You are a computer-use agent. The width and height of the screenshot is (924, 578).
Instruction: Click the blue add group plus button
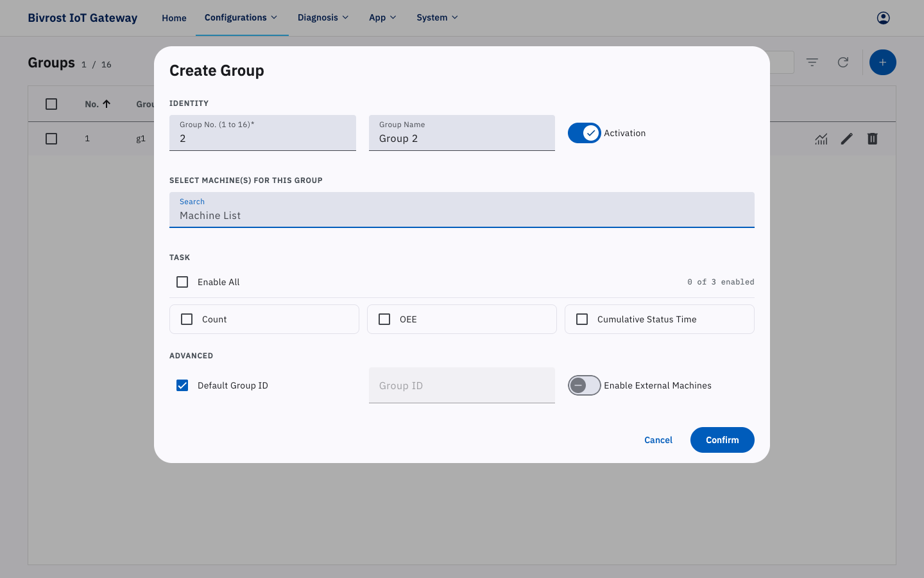[x=883, y=62]
